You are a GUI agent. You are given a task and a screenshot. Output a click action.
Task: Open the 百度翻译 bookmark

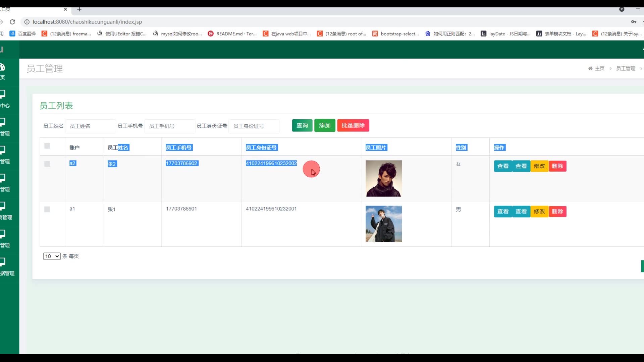[x=23, y=34]
